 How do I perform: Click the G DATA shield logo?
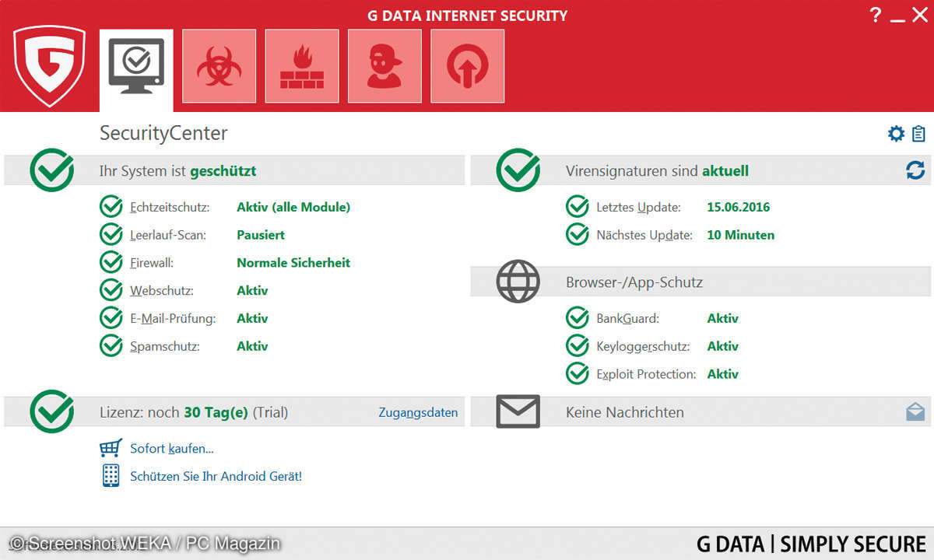coord(49,65)
